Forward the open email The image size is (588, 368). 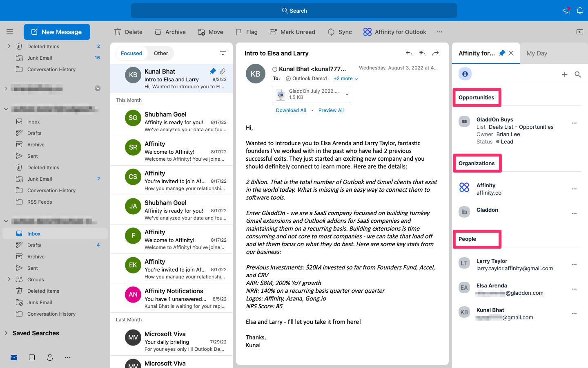tap(436, 53)
